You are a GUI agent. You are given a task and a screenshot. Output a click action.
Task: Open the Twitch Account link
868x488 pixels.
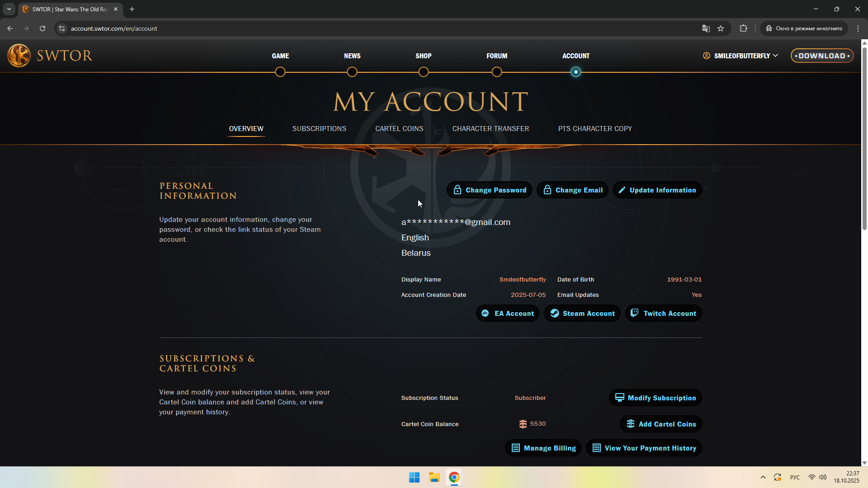[x=664, y=313]
